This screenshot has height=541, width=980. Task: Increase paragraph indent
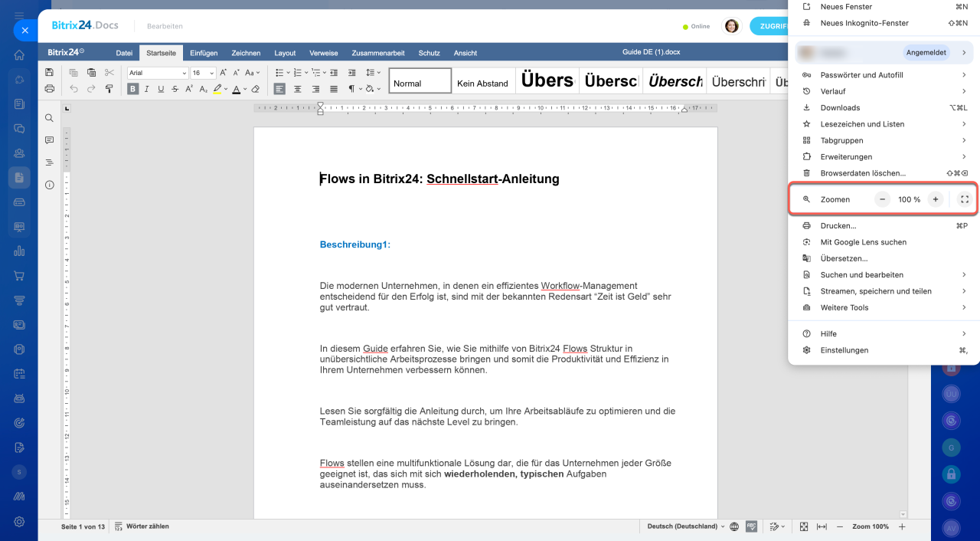351,73
